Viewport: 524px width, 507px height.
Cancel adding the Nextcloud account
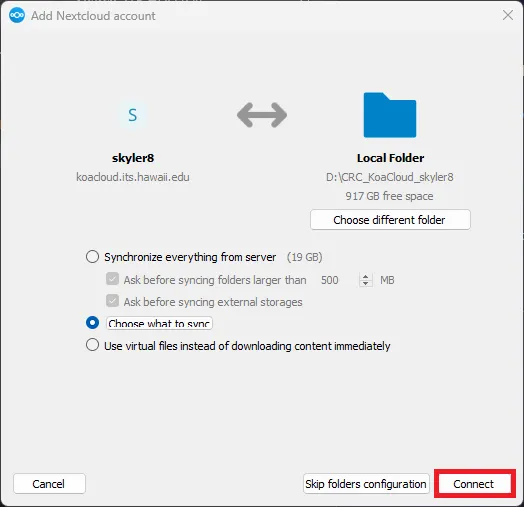(49, 483)
